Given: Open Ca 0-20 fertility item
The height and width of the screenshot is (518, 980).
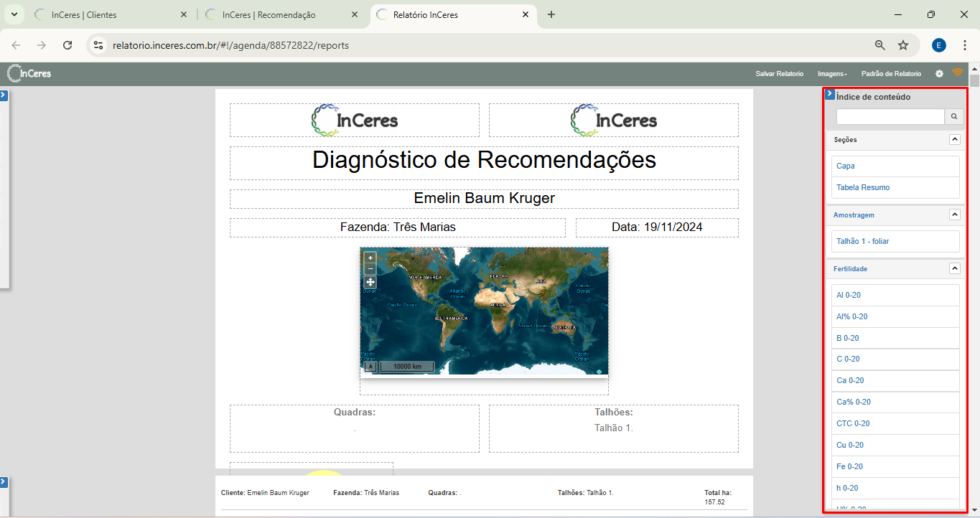Looking at the screenshot, I should point(895,380).
